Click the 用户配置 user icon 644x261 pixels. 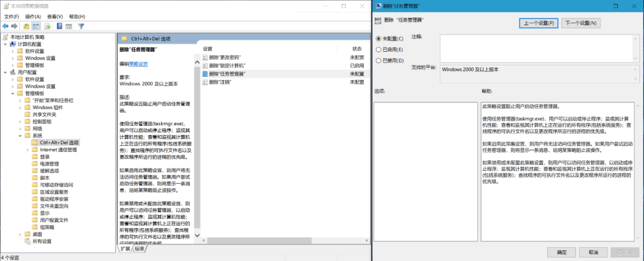click(x=13, y=72)
